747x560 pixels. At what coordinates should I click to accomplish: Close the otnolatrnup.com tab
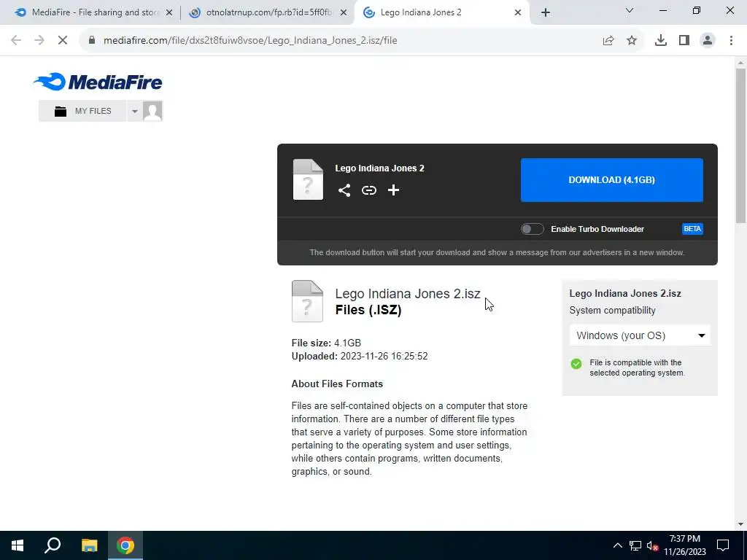pos(344,13)
